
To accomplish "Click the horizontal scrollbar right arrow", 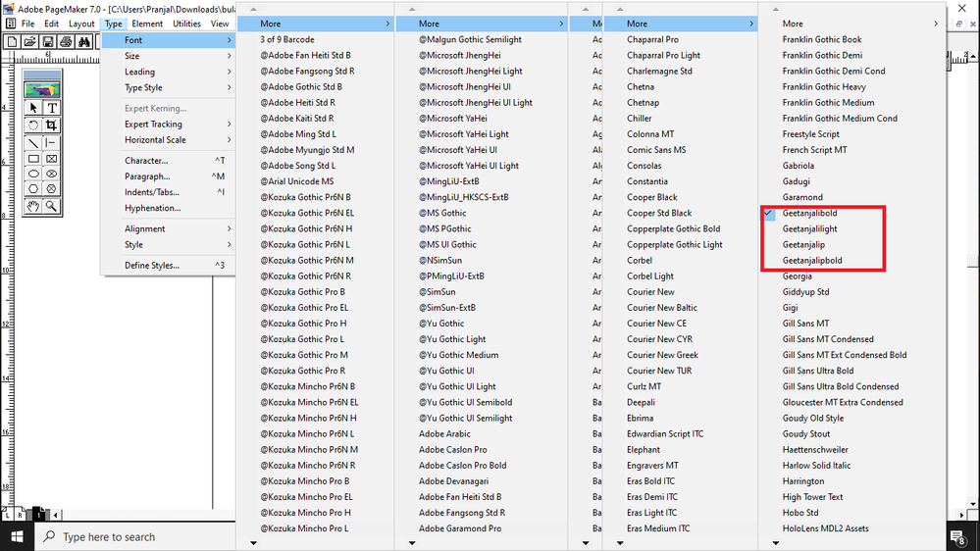I will click(962, 516).
